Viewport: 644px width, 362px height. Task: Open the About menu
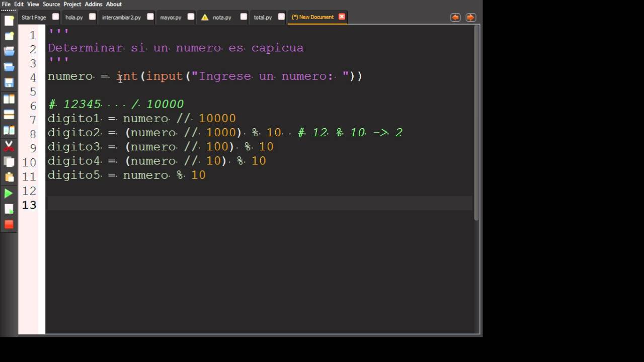click(114, 4)
